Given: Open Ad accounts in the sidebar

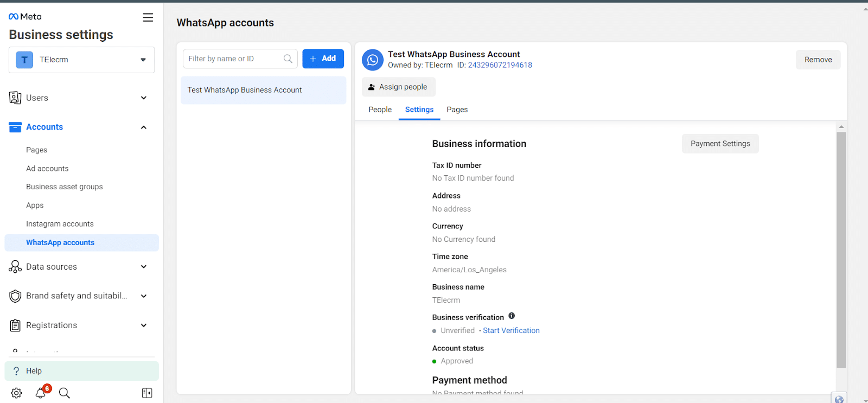Looking at the screenshot, I should [x=47, y=169].
